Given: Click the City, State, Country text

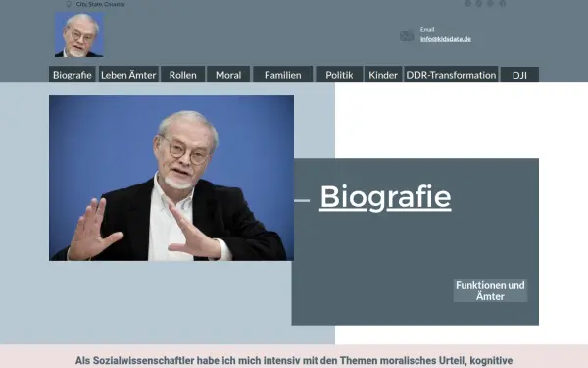Looking at the screenshot, I should [x=101, y=4].
